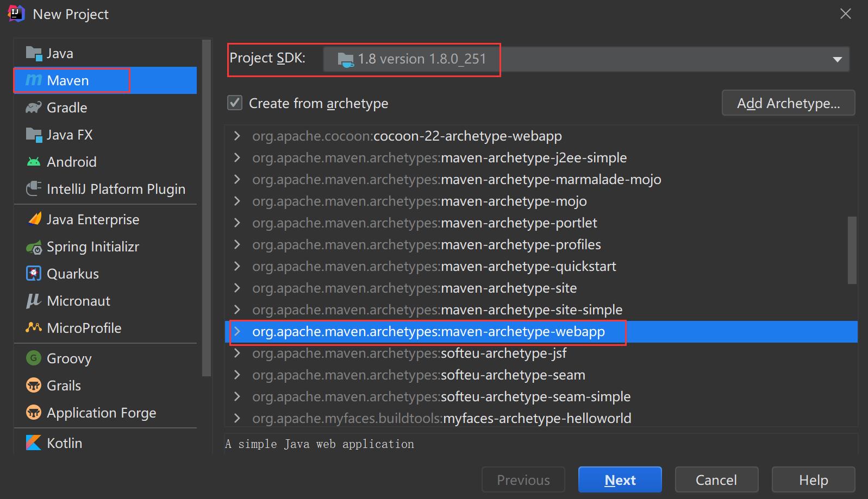
Task: Expand maven-archetype-j2ee-simple node
Action: (x=237, y=157)
